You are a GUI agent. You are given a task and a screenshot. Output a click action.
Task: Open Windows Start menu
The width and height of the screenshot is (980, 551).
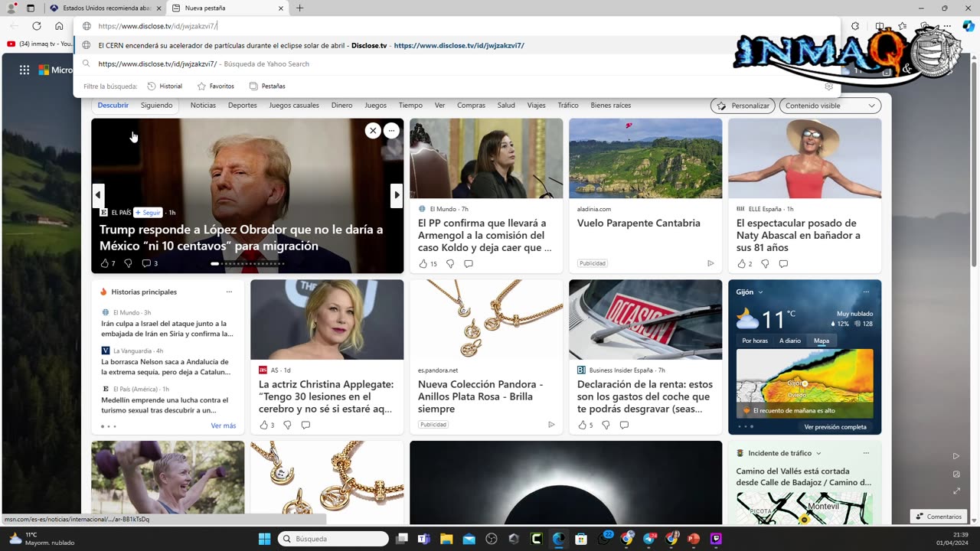264,539
